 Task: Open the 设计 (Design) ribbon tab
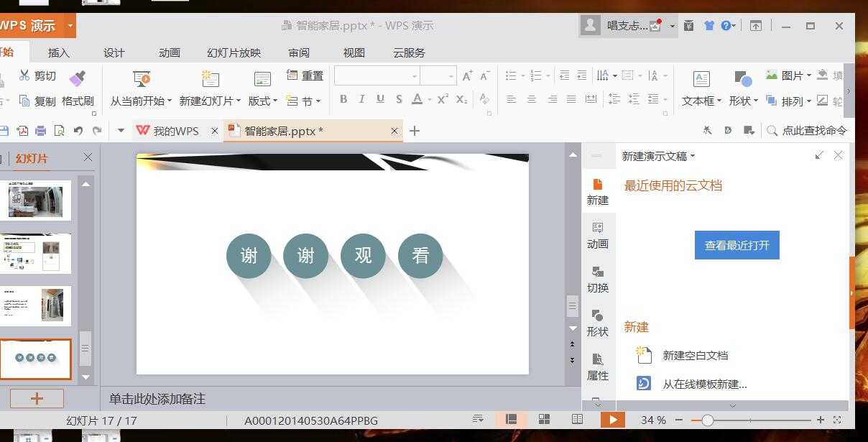114,52
